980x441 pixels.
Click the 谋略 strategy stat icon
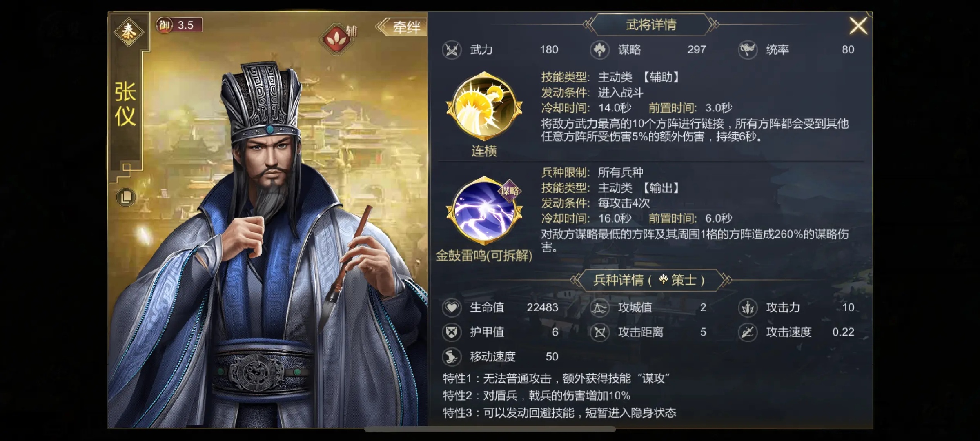[600, 50]
